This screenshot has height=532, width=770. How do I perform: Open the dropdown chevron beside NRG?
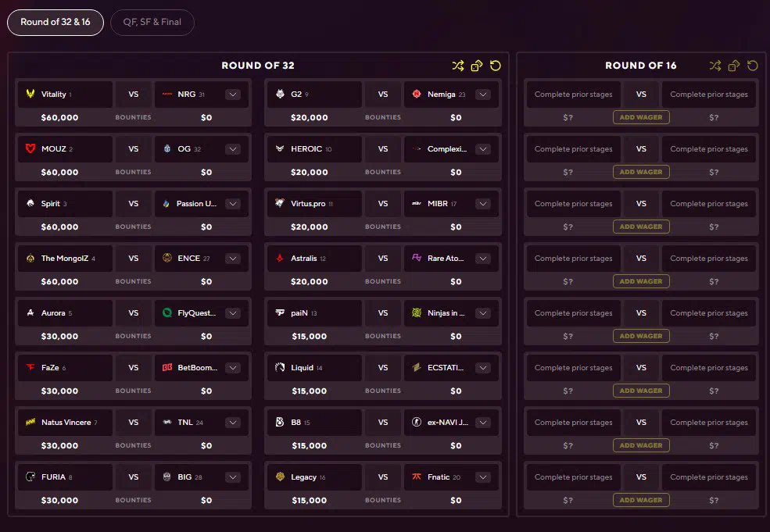coord(233,95)
